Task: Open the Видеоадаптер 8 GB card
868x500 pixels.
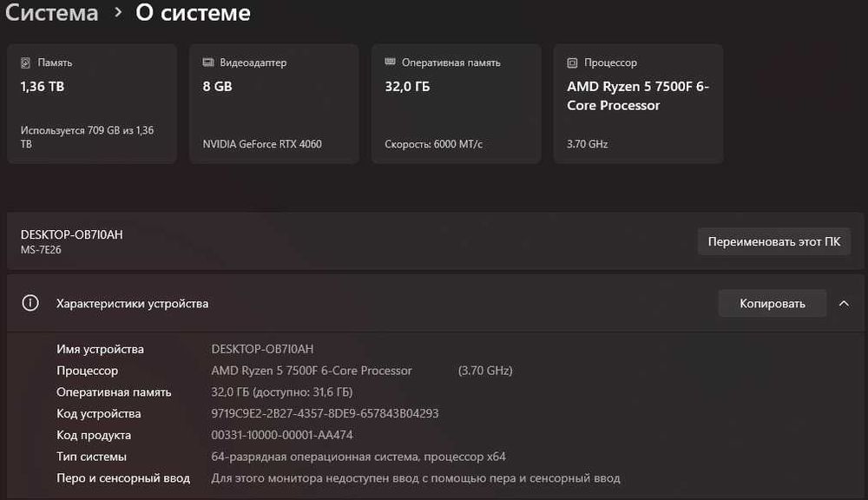Action: coord(274,104)
